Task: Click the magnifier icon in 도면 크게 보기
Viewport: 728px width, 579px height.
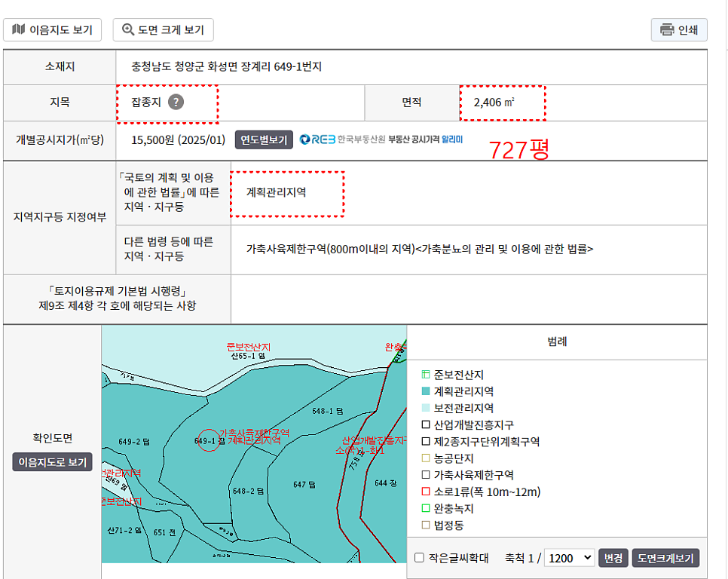Action: pyautogui.click(x=127, y=30)
